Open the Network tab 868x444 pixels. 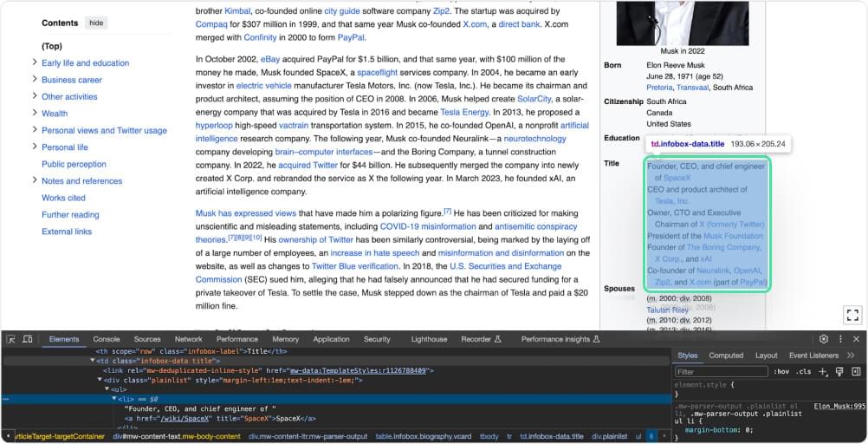pyautogui.click(x=189, y=339)
